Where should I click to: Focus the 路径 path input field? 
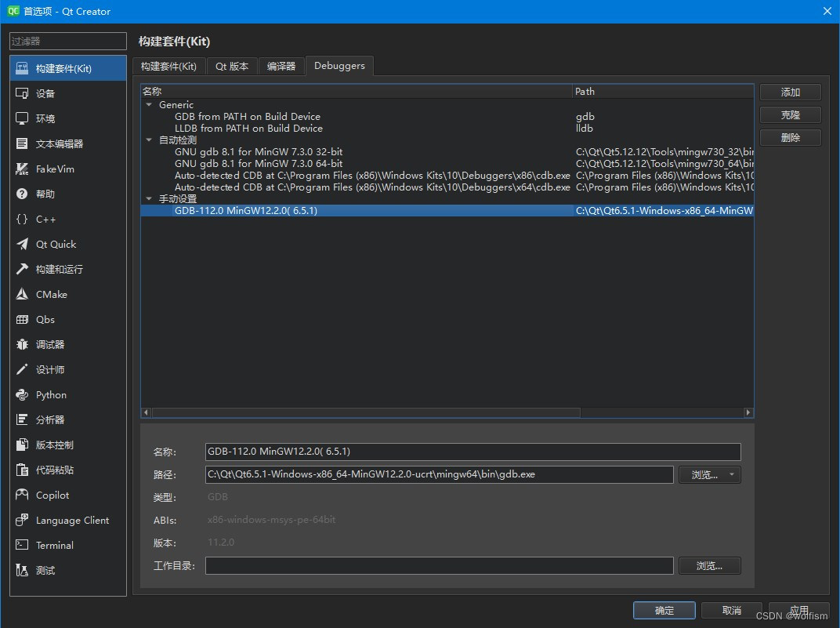click(440, 475)
